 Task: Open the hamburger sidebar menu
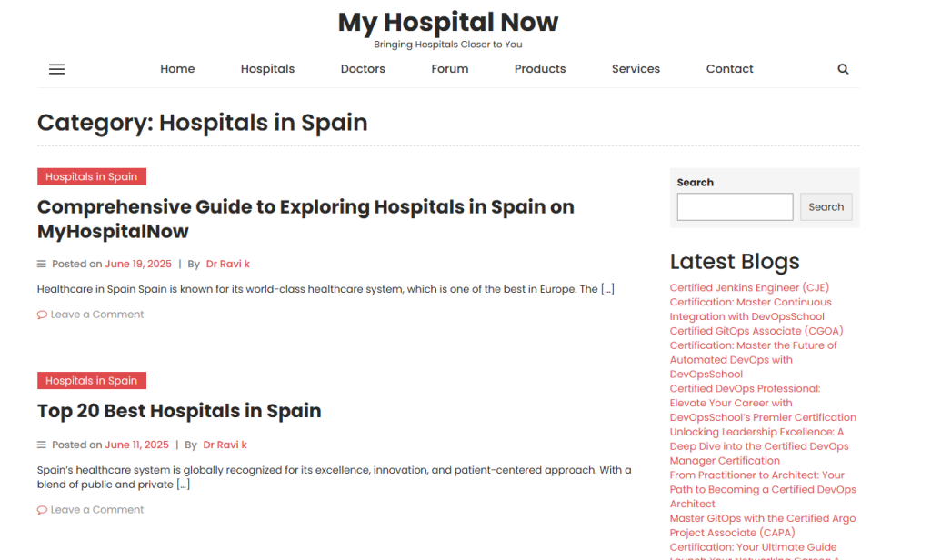(57, 69)
